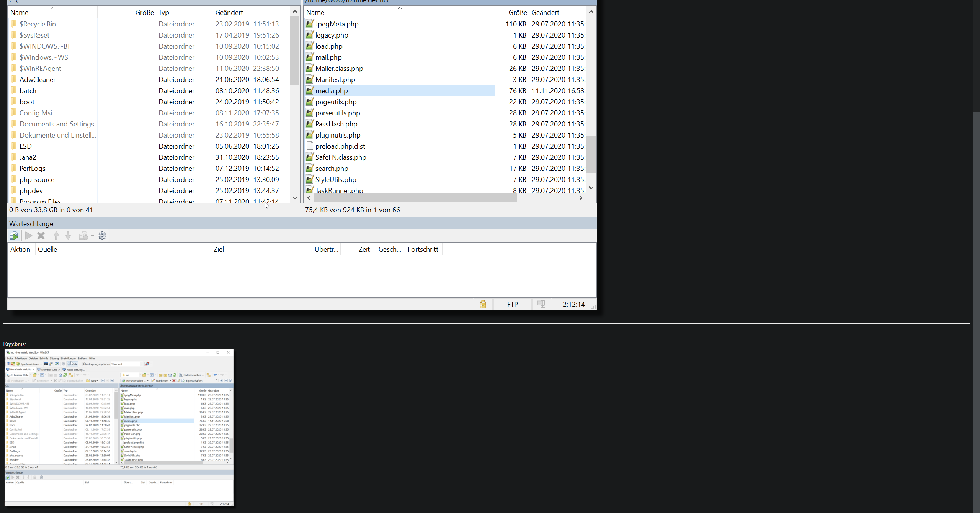Click the computer icon in the status bar
980x513 pixels.
click(x=541, y=304)
